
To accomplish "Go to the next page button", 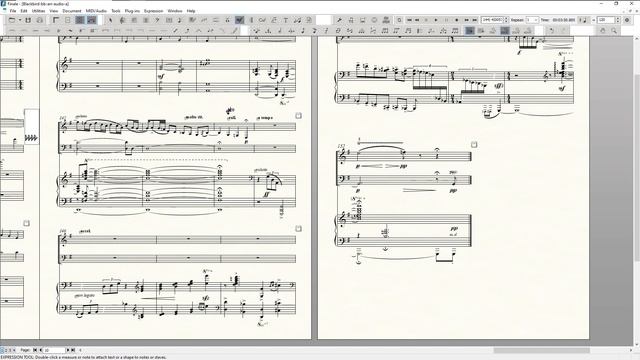I will point(68,350).
